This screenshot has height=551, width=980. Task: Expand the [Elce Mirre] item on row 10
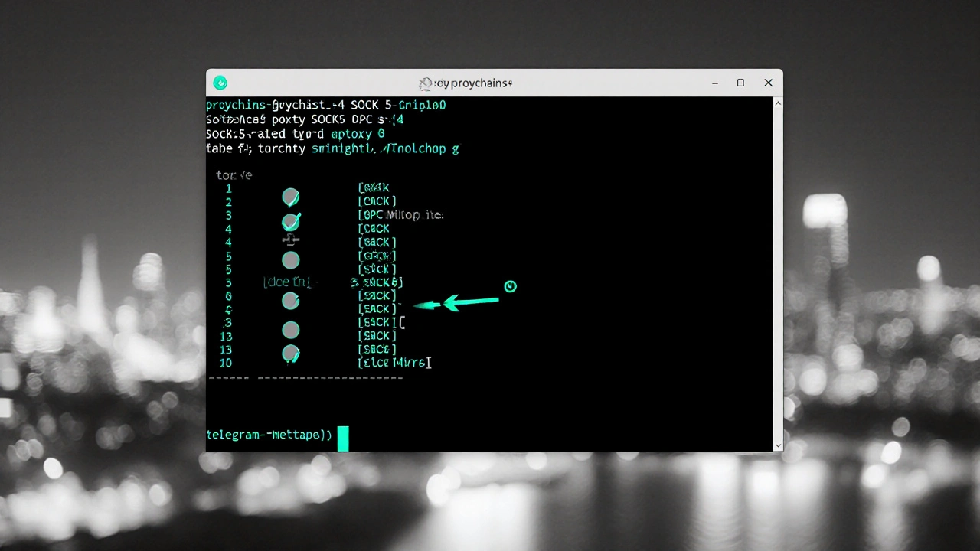tap(394, 362)
